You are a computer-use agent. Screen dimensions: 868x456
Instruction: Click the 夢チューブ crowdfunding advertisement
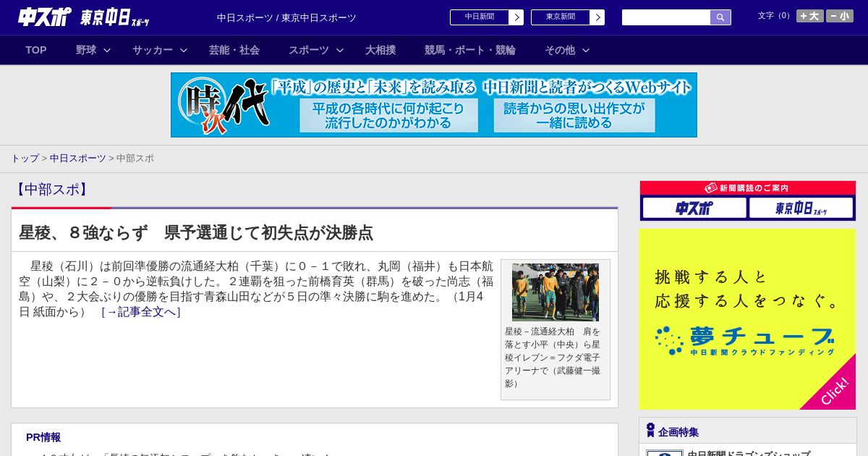coord(748,319)
